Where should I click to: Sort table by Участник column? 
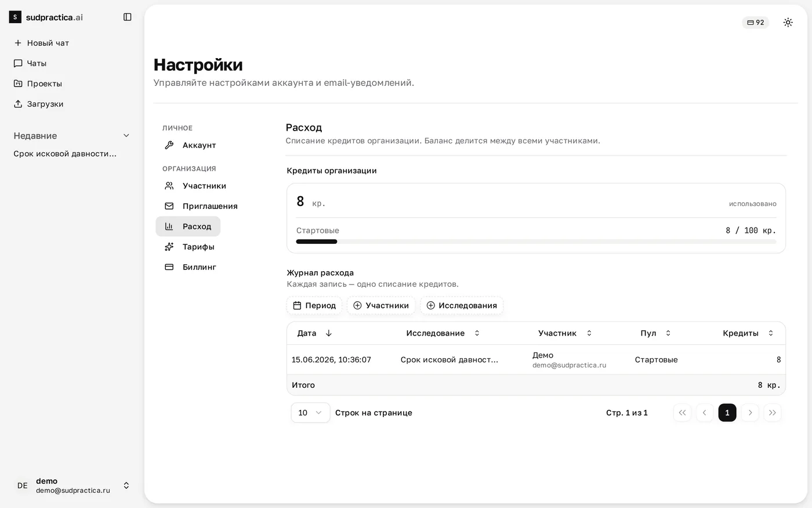click(565, 333)
